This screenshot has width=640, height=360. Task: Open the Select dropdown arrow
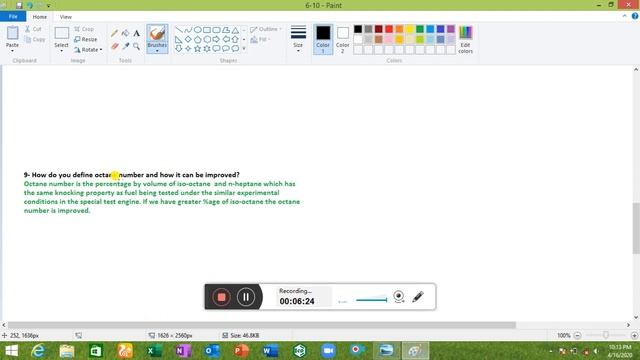(x=62, y=51)
